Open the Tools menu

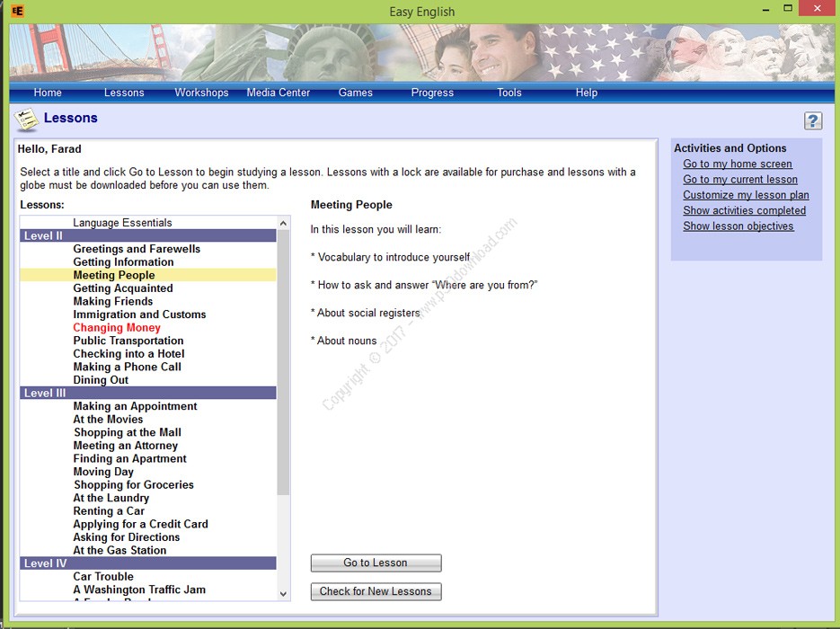click(508, 92)
